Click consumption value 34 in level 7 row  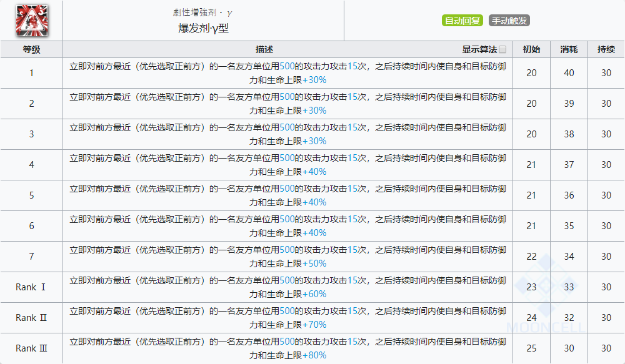point(569,257)
